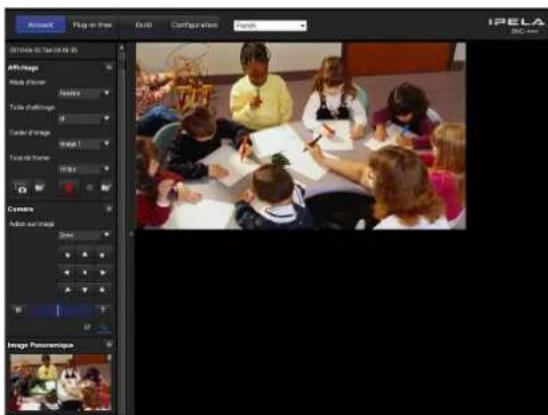This screenshot has width=548, height=415.
Task: Collapse the Caméra panel
Action: click(109, 209)
